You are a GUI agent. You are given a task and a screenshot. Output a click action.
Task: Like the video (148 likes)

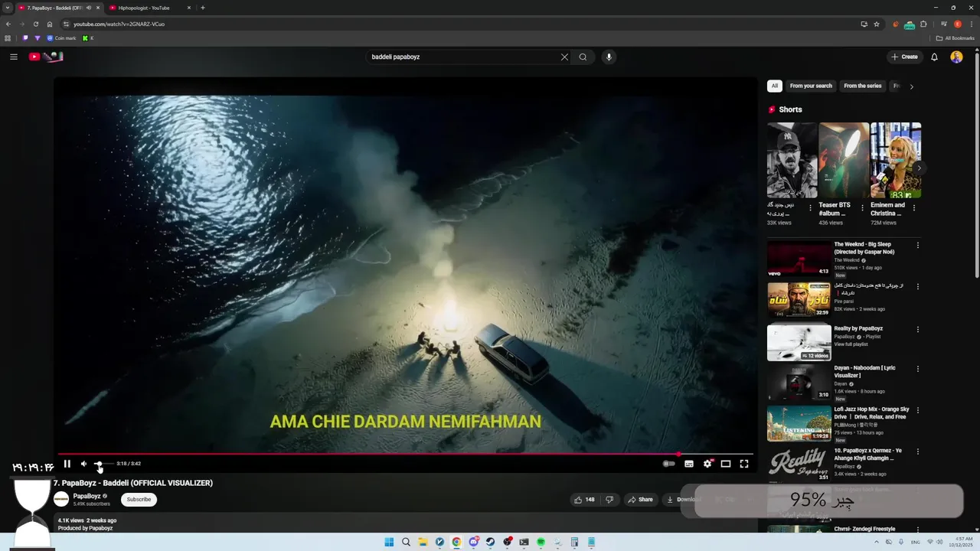[584, 500]
